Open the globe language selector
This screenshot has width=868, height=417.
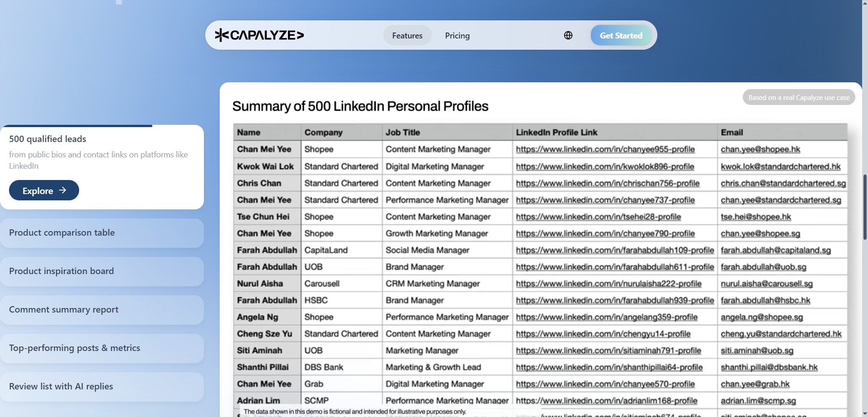click(x=568, y=35)
